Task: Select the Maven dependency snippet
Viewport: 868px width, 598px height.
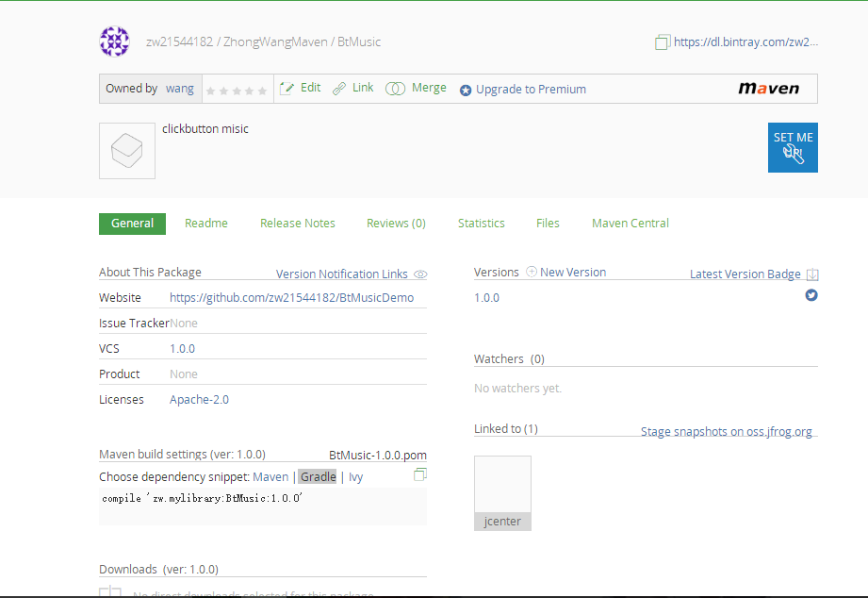Action: (270, 476)
